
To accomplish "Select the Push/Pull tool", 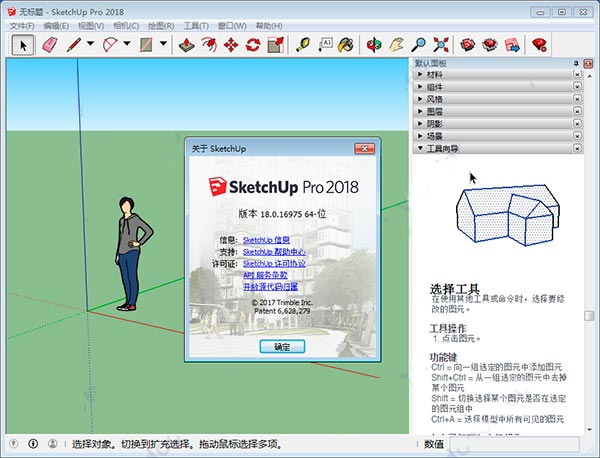I will 186,44.
